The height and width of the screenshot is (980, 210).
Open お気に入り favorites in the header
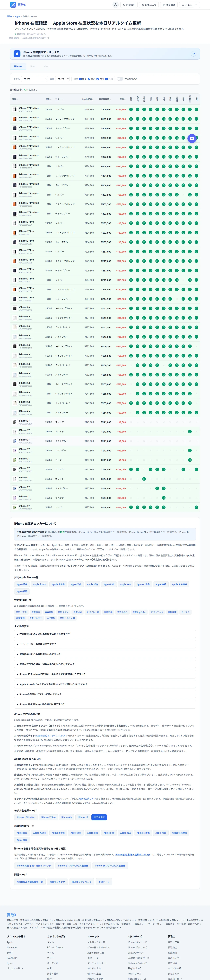(149, 5)
